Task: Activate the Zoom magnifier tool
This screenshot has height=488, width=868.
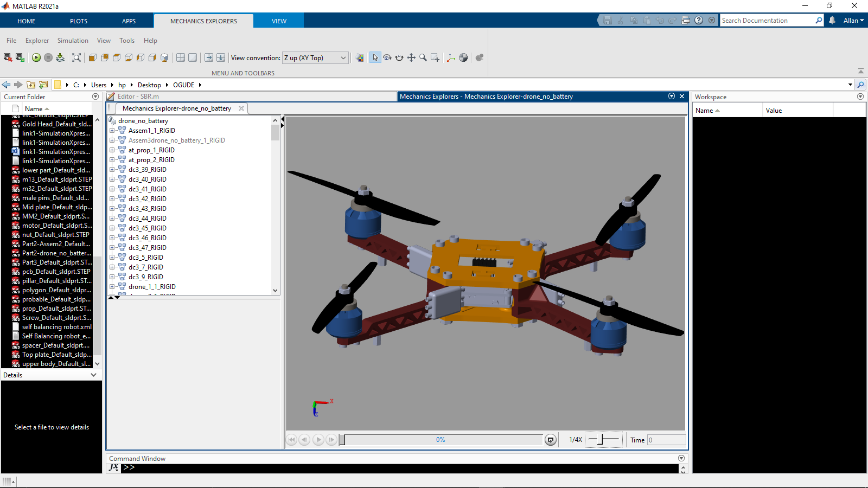Action: 423,57
